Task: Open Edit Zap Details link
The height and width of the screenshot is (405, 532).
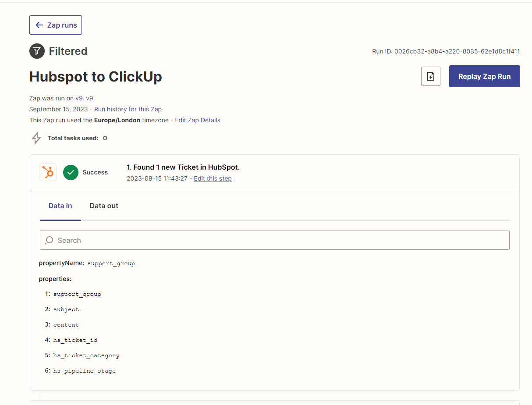Action: pyautogui.click(x=198, y=120)
